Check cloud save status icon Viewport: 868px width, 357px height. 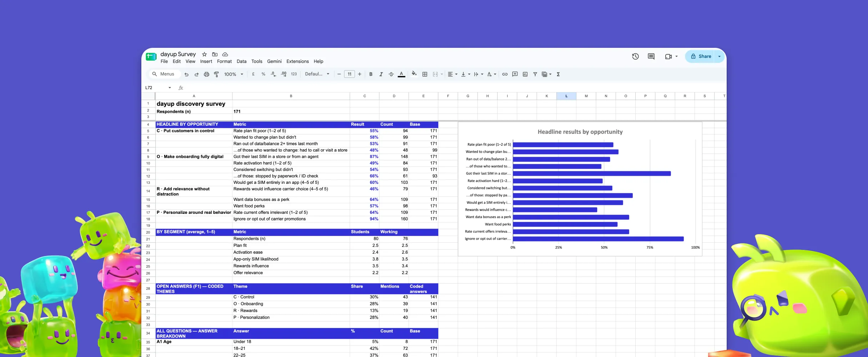point(225,54)
